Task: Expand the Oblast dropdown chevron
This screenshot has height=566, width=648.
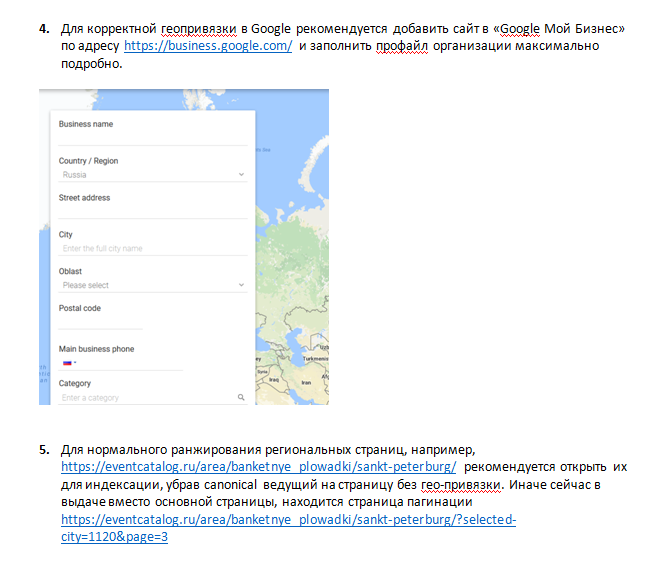Action: tap(241, 285)
